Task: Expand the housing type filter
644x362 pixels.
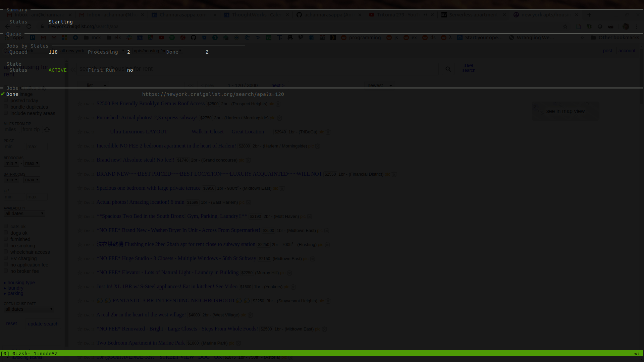Action: tap(21, 283)
